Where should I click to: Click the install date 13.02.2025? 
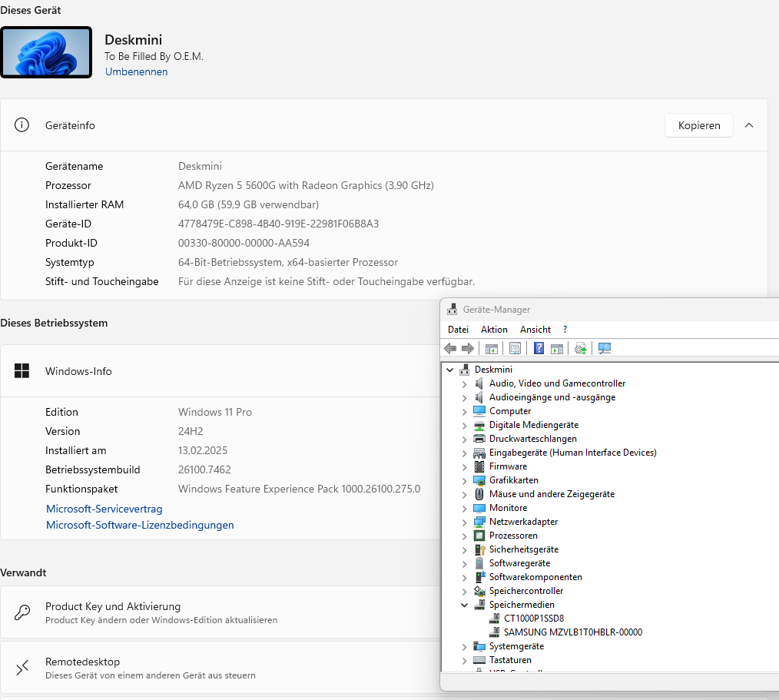pos(203,450)
